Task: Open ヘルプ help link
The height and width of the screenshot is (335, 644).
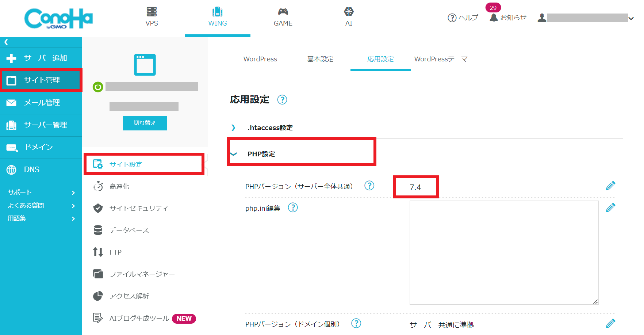Action: [x=463, y=18]
